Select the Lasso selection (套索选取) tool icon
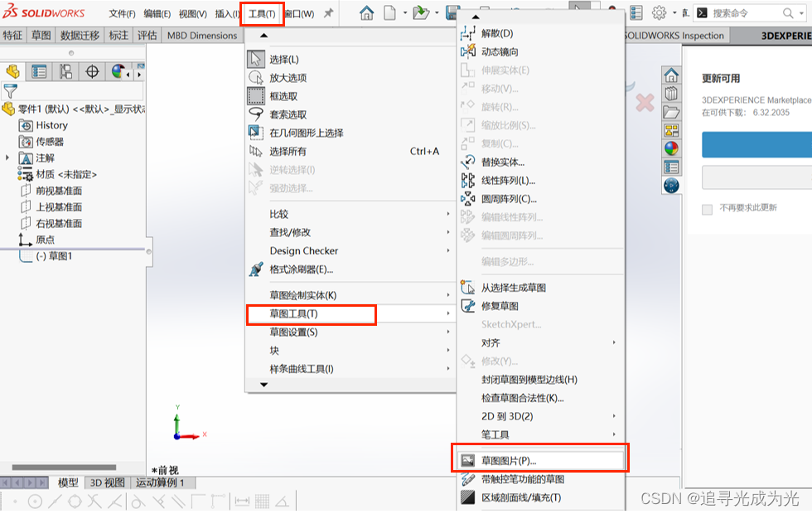 coord(256,114)
